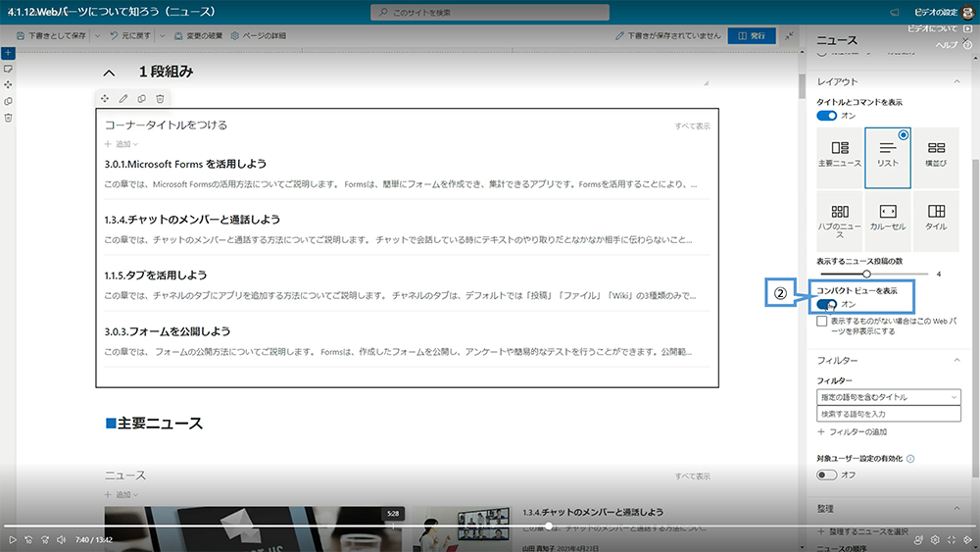Collapse the Filter group in pane
This screenshot has width=980, height=552.
pyautogui.click(x=956, y=360)
